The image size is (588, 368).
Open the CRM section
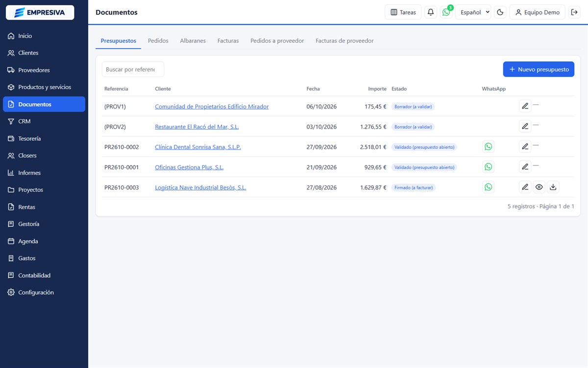[44, 121]
